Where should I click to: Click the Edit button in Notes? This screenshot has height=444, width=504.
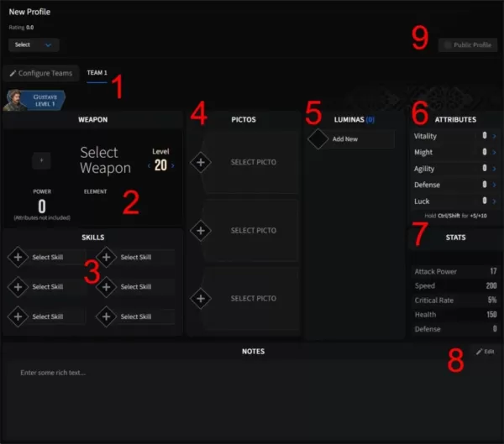click(x=485, y=352)
